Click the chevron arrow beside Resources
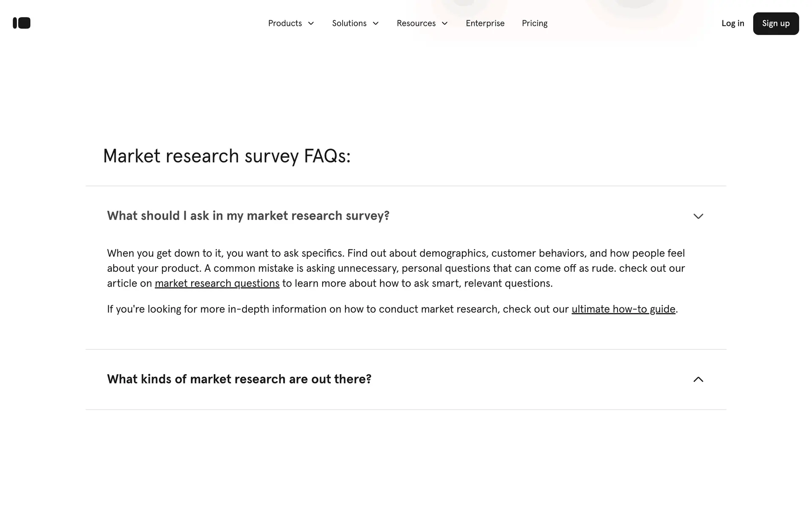This screenshot has height=508, width=812. (x=444, y=24)
